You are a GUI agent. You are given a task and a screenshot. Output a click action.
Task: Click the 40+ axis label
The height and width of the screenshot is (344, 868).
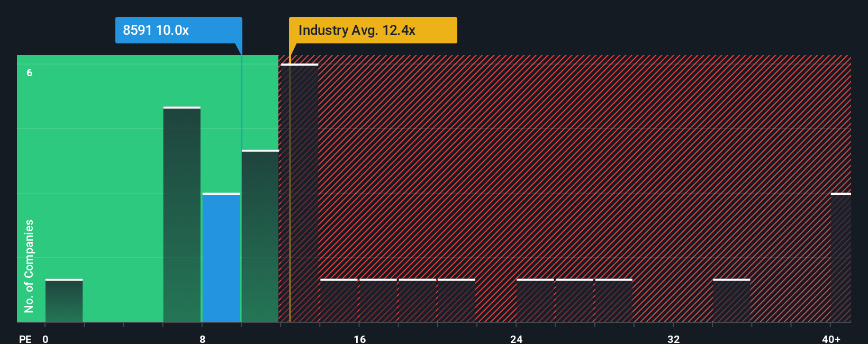831,339
